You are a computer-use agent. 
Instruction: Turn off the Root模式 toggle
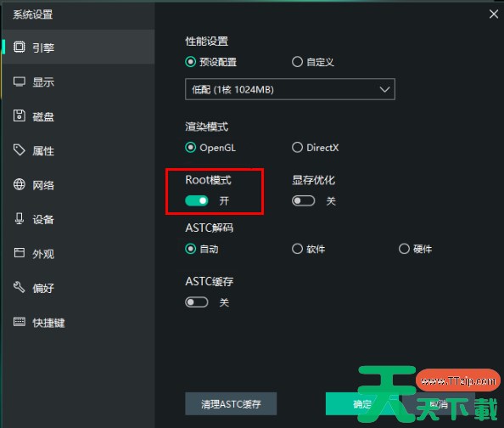point(196,200)
